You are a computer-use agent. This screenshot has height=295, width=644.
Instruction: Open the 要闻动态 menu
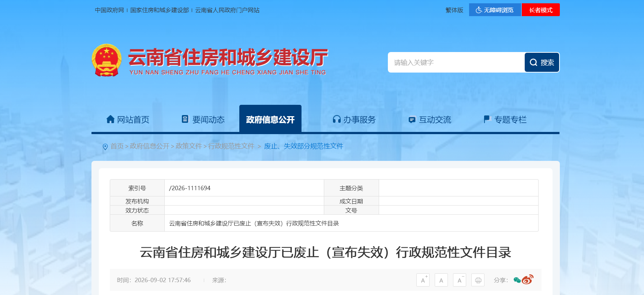tap(203, 119)
